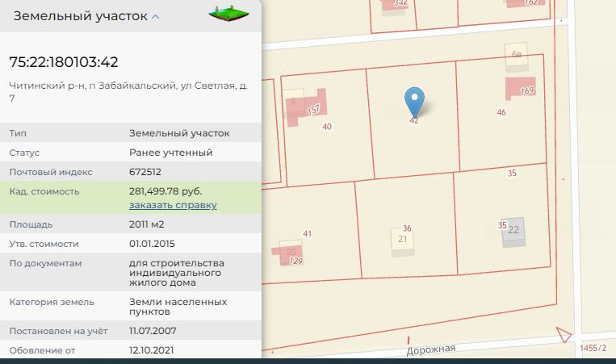The width and height of the screenshot is (616, 364).
Task: Click the Земельный участок panel title
Action: pyautogui.click(x=80, y=16)
